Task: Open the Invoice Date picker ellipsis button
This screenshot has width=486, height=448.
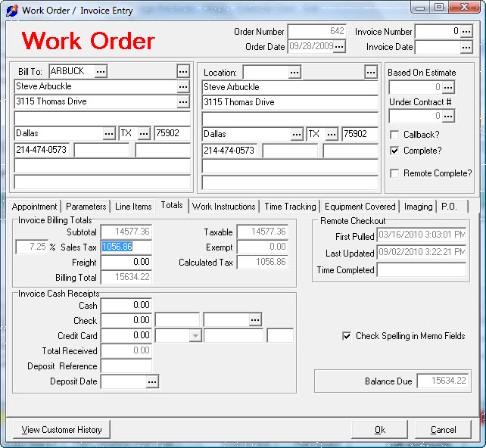Action: coord(466,48)
